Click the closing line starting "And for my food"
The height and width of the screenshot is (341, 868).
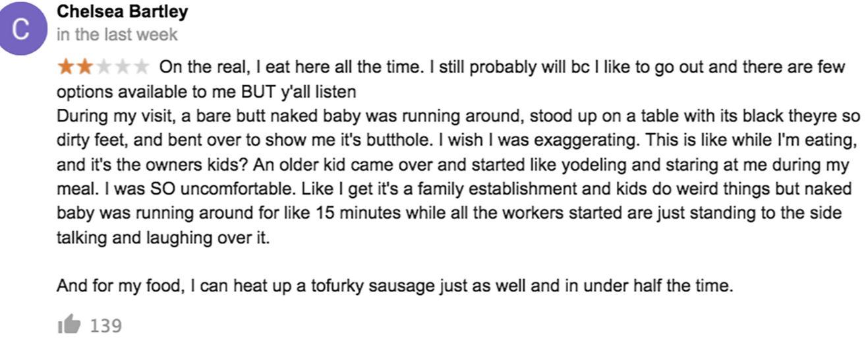(x=394, y=286)
